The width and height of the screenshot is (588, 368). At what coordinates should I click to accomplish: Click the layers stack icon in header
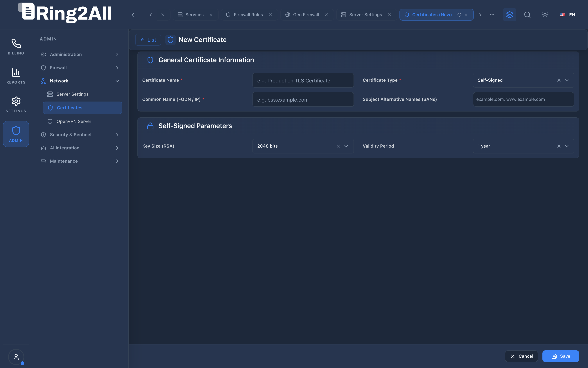point(510,15)
